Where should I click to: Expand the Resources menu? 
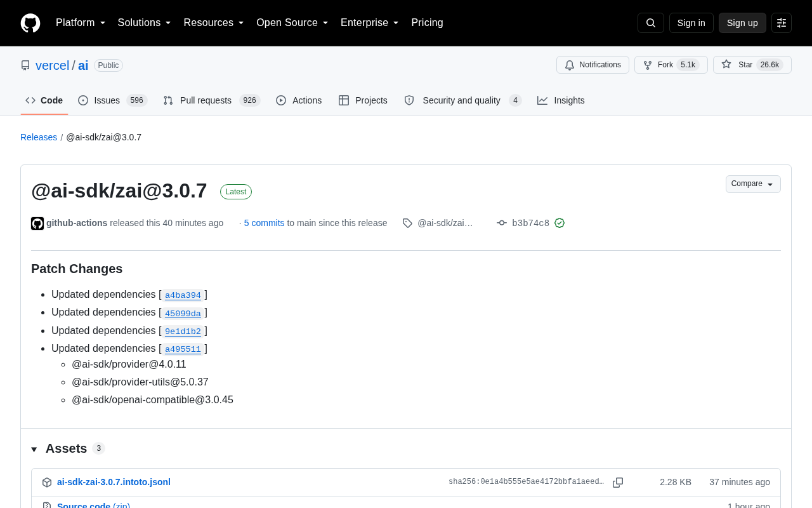[x=214, y=23]
